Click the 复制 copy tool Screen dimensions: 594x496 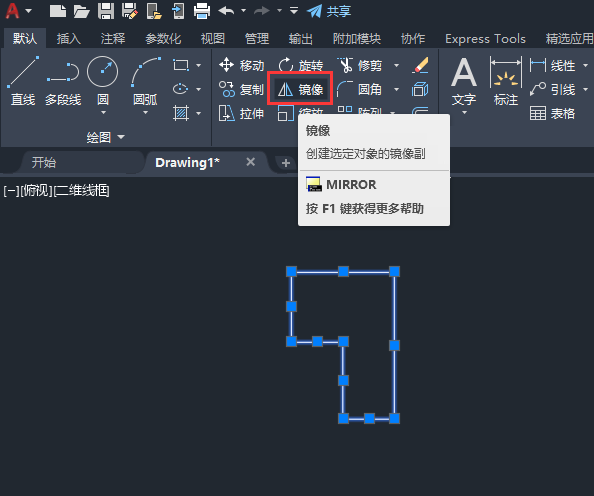pyautogui.click(x=241, y=89)
